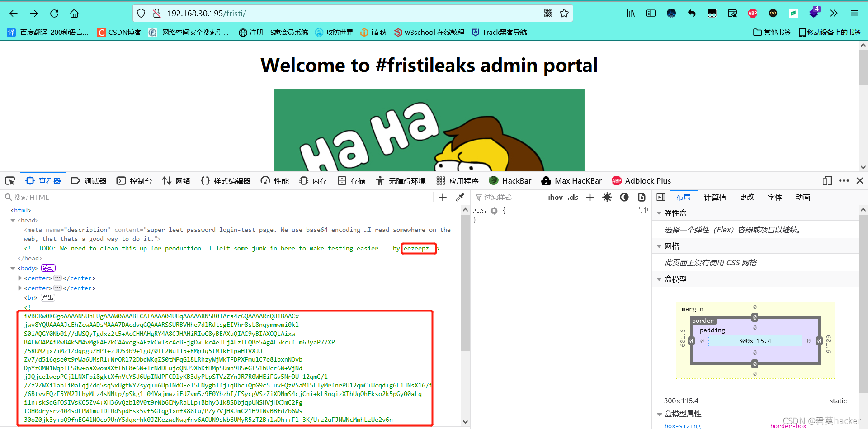This screenshot has height=429, width=868.
Task: Click the 溢出 overflow badge on br
Action: tap(48, 297)
